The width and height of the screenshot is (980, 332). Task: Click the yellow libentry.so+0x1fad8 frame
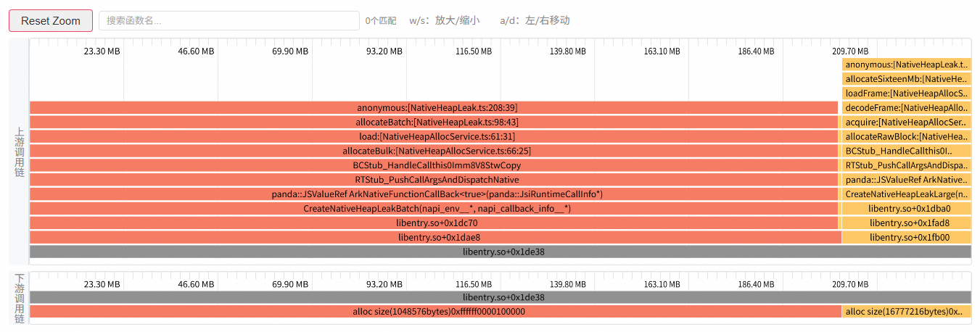[x=907, y=223]
